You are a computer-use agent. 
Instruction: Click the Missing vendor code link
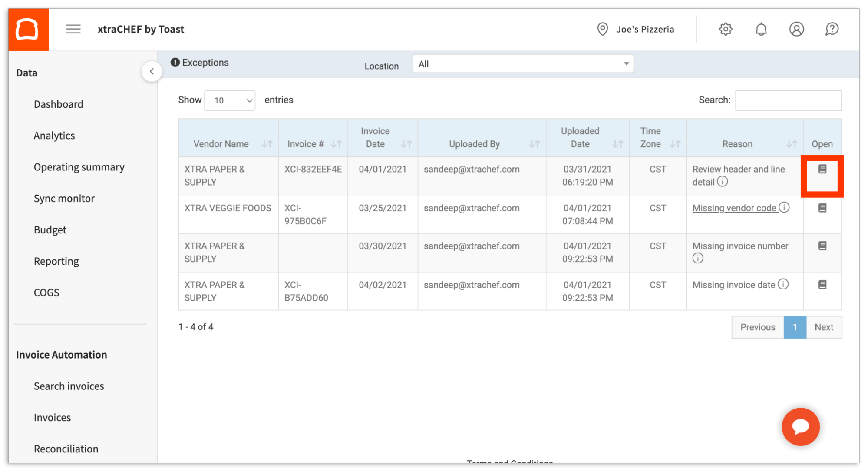pos(734,208)
